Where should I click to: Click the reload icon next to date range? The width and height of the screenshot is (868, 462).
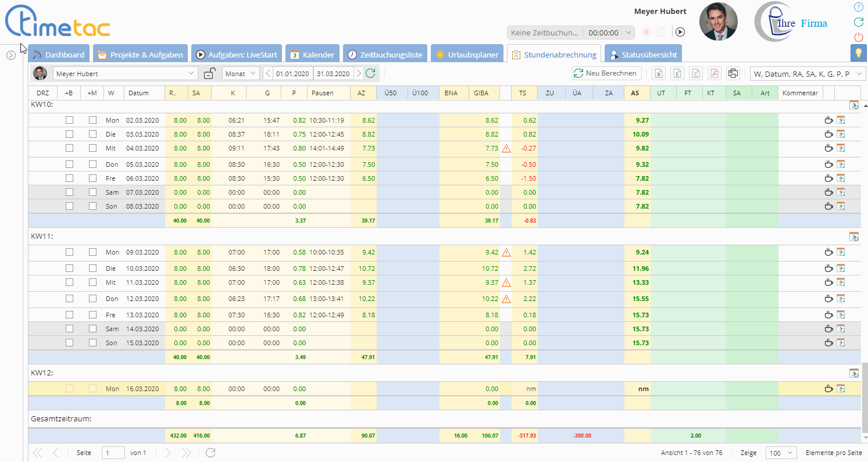coord(370,73)
